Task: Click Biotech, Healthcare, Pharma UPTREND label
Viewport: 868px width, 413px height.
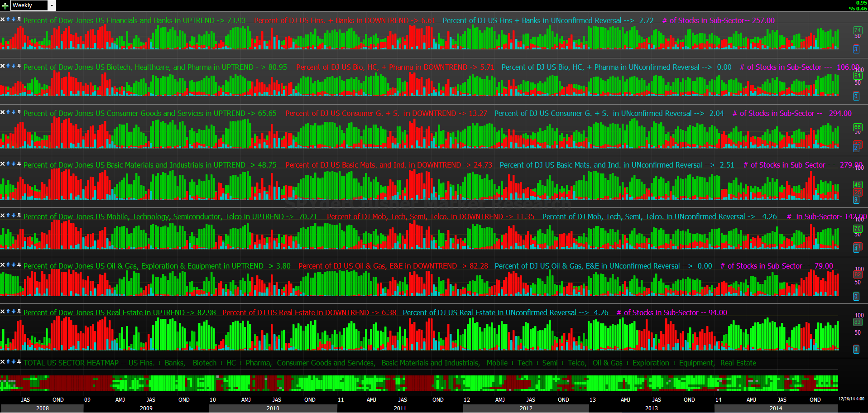Action: [155, 67]
